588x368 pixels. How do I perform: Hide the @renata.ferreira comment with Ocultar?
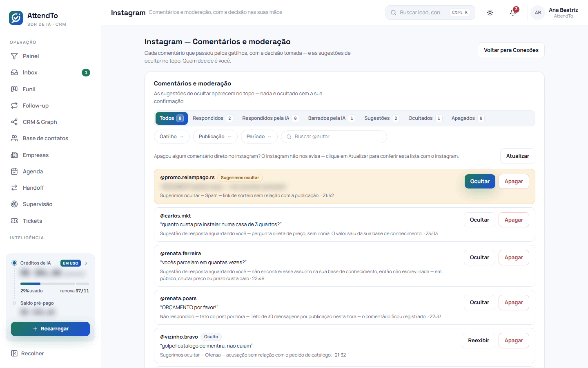point(479,258)
